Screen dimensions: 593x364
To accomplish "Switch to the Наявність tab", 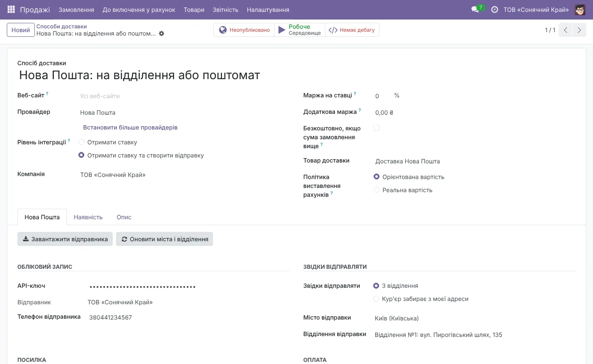I will 88,217.
